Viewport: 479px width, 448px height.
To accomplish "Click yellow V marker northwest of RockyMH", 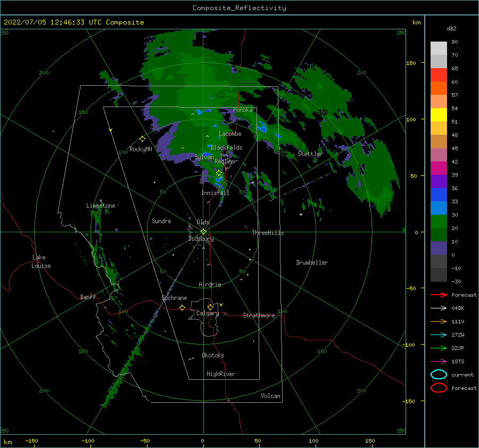I will pos(111,130).
